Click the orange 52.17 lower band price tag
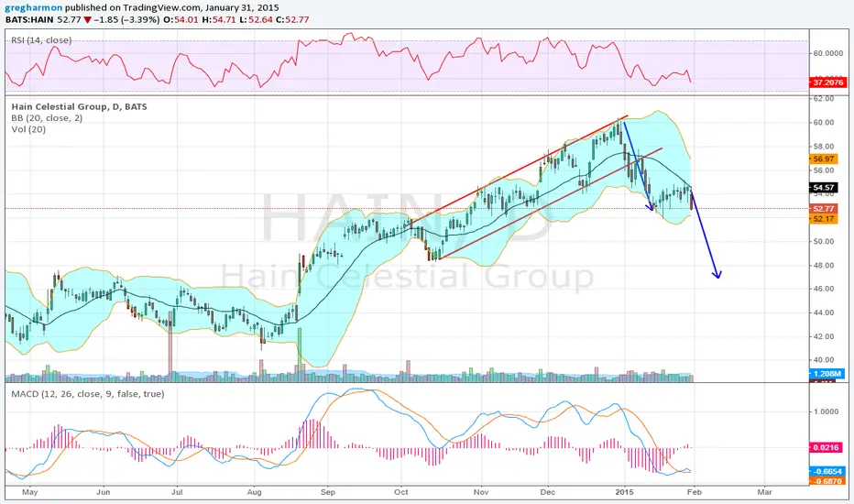 point(823,219)
